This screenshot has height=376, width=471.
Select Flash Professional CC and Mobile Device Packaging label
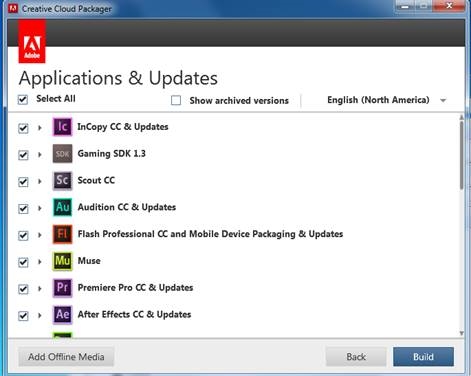click(x=210, y=234)
